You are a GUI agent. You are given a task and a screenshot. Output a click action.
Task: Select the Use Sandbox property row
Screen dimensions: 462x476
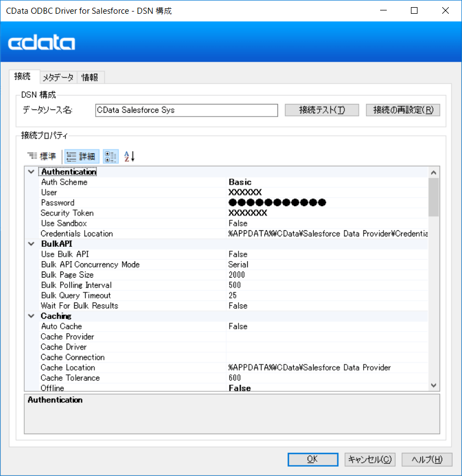(x=233, y=223)
